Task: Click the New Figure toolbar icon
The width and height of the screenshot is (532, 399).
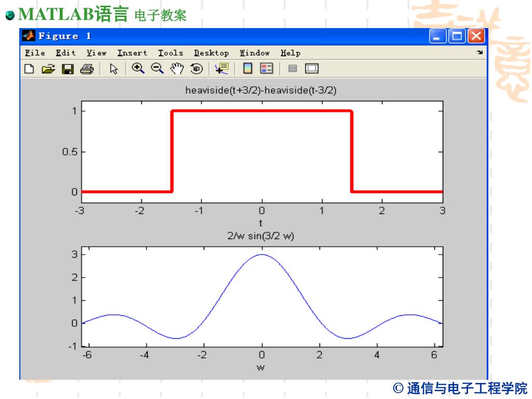Action: [x=30, y=69]
